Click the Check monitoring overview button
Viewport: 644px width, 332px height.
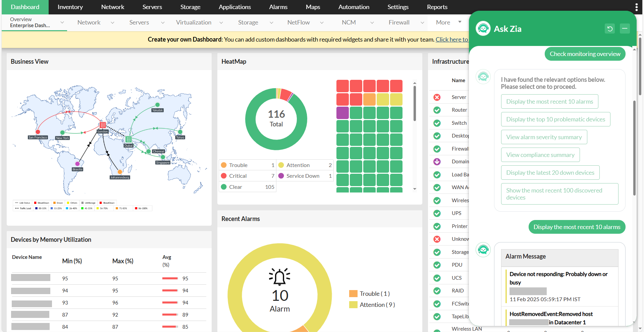tap(585, 54)
